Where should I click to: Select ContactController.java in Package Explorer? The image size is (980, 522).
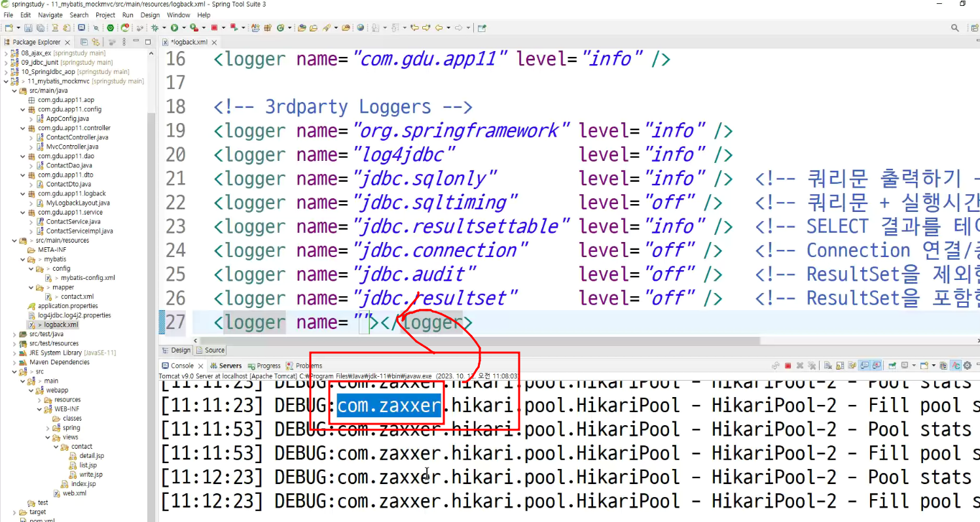77,137
